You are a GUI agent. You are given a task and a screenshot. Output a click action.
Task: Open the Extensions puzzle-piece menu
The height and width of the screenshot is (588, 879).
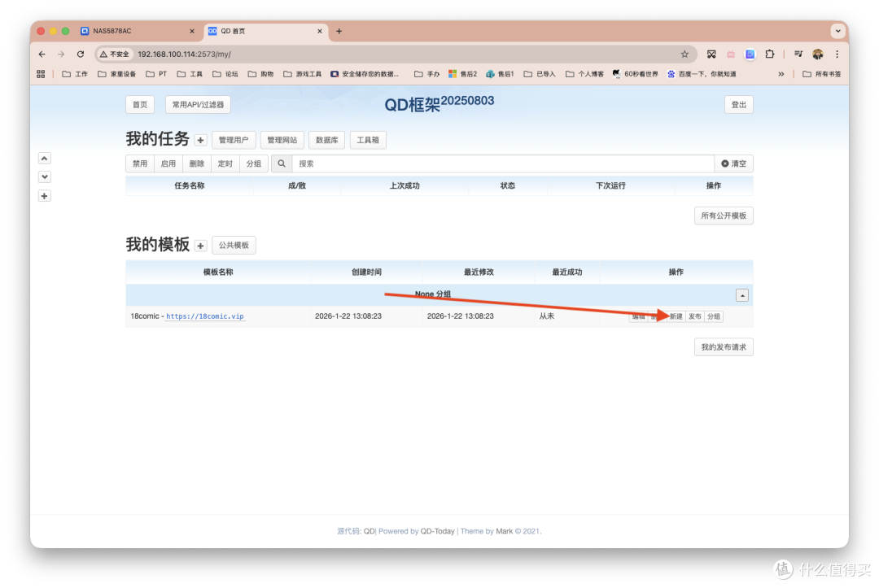click(x=770, y=54)
